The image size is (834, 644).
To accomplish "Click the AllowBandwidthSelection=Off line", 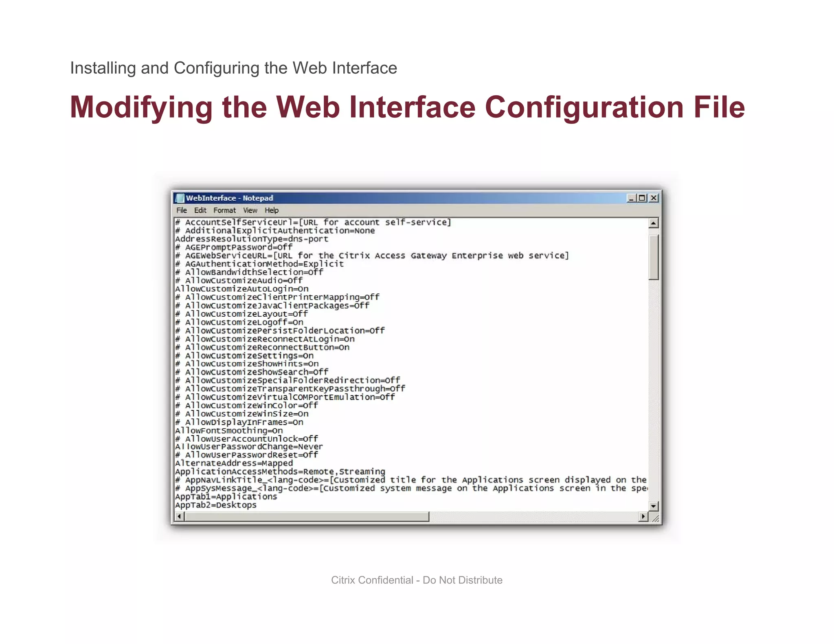I will (x=249, y=272).
